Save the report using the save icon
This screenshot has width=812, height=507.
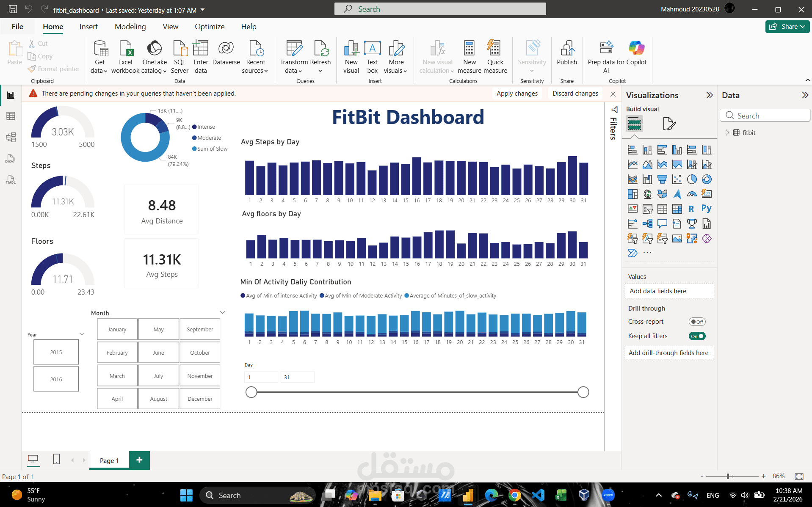click(13, 9)
